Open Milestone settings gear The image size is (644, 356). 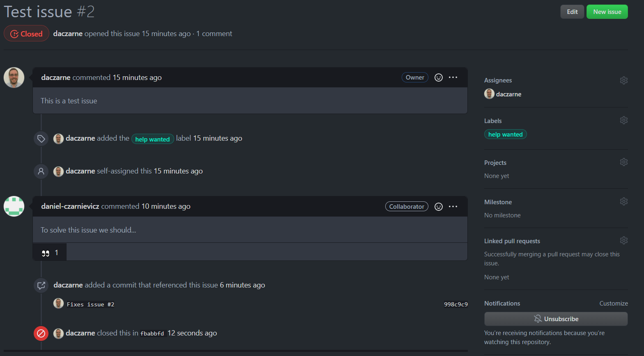tap(623, 201)
